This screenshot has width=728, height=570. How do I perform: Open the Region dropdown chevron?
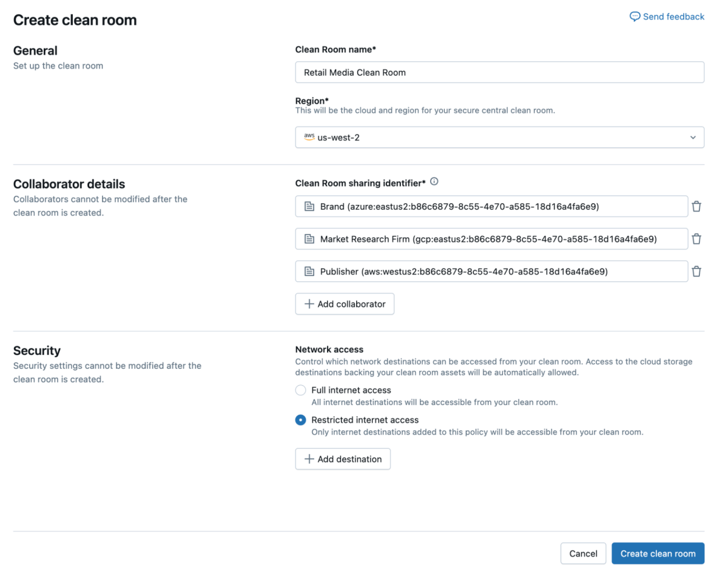(693, 138)
